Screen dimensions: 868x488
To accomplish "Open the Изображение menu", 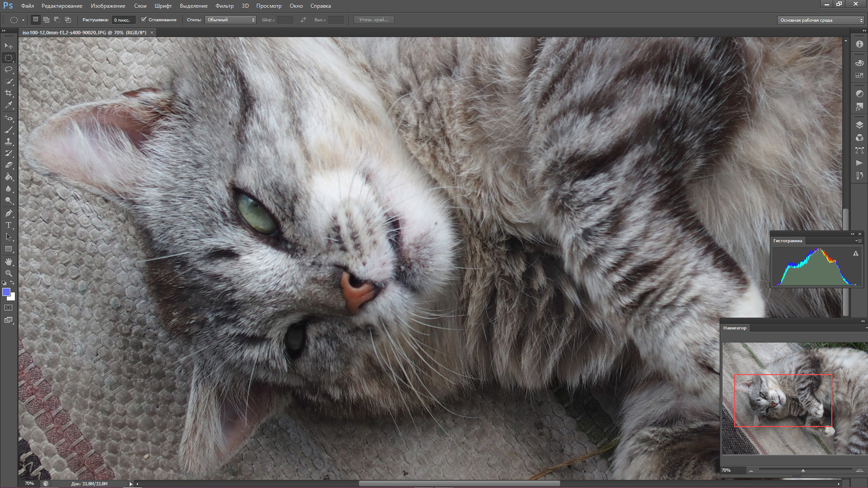I will point(108,6).
